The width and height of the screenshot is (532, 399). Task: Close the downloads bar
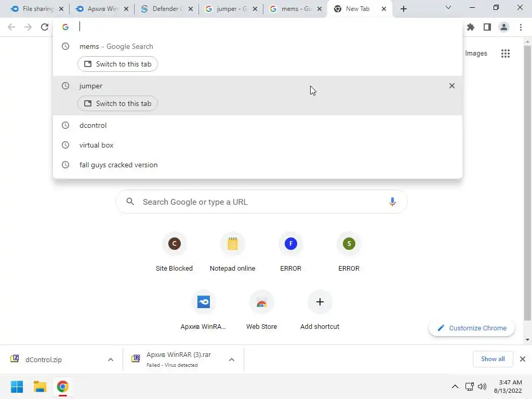(523, 359)
